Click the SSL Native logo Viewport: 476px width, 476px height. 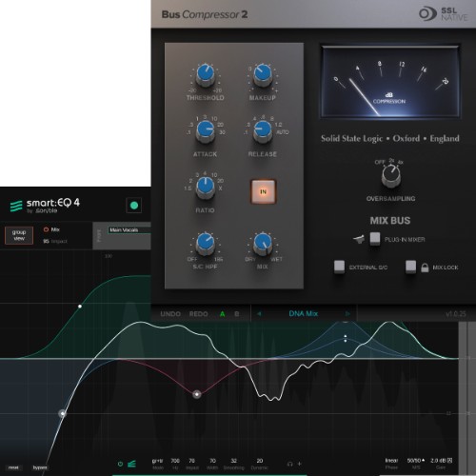pyautogui.click(x=443, y=14)
